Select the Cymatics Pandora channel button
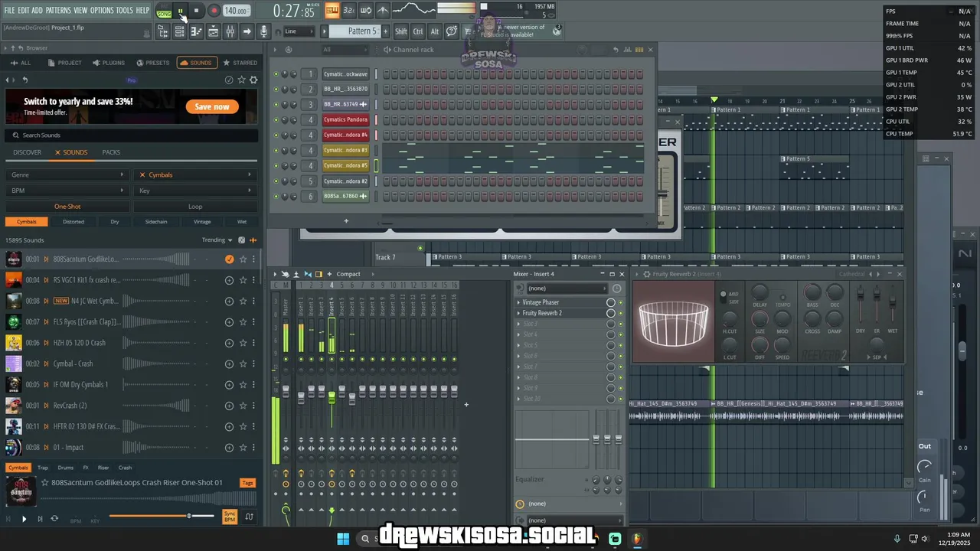 tap(345, 119)
